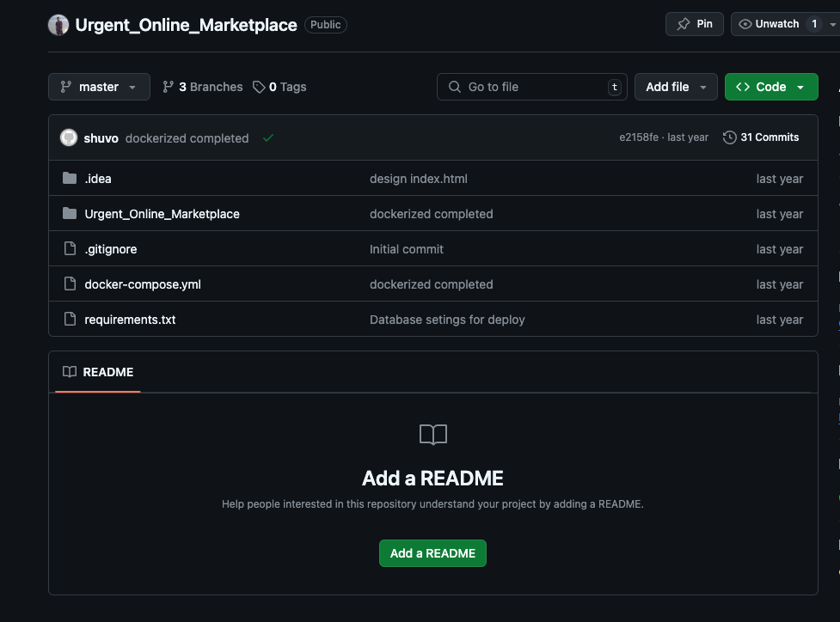Click the Urgent_Online_Marketplace folder icon
The width and height of the screenshot is (840, 622).
[70, 213]
